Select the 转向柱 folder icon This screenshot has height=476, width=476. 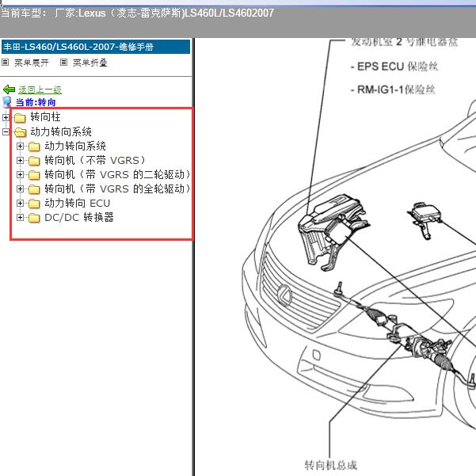(x=20, y=118)
